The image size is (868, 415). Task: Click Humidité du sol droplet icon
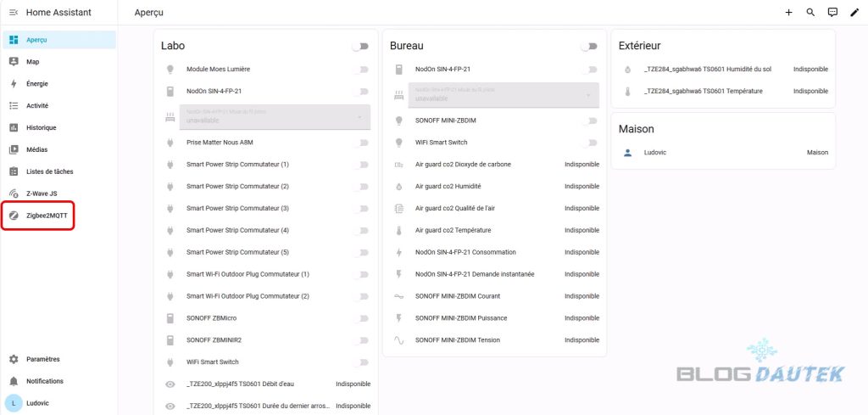(x=627, y=70)
